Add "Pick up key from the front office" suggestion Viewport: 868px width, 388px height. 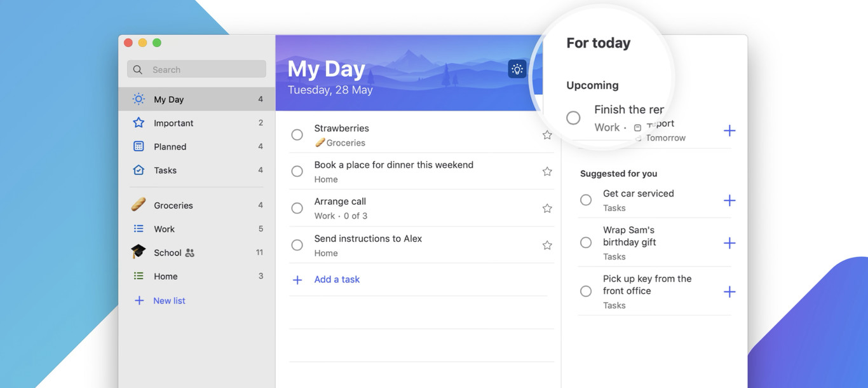tap(729, 291)
